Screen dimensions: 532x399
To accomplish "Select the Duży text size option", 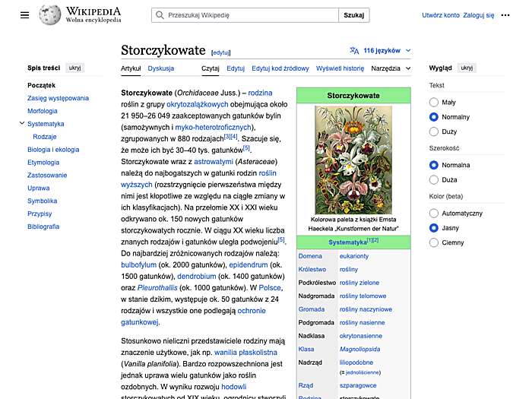I will point(434,131).
